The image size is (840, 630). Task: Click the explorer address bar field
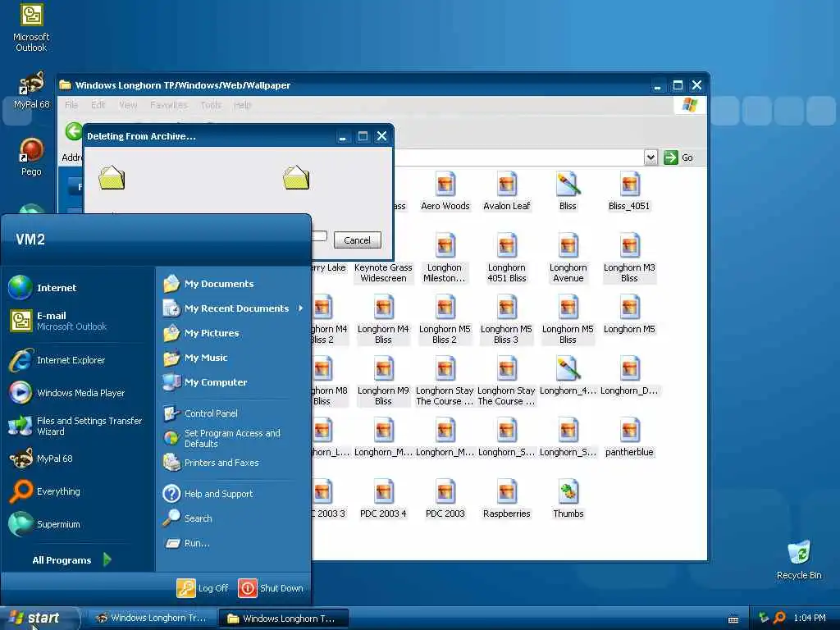pyautogui.click(x=517, y=157)
